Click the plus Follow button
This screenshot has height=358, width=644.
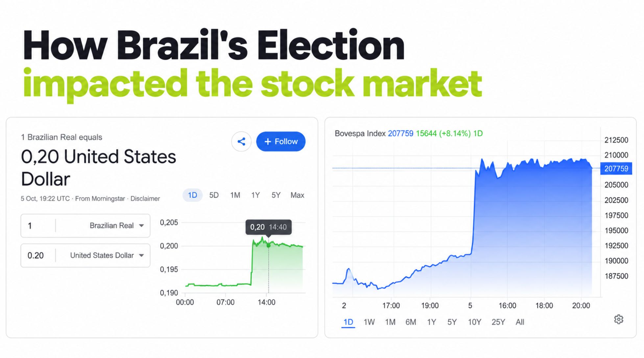point(281,142)
